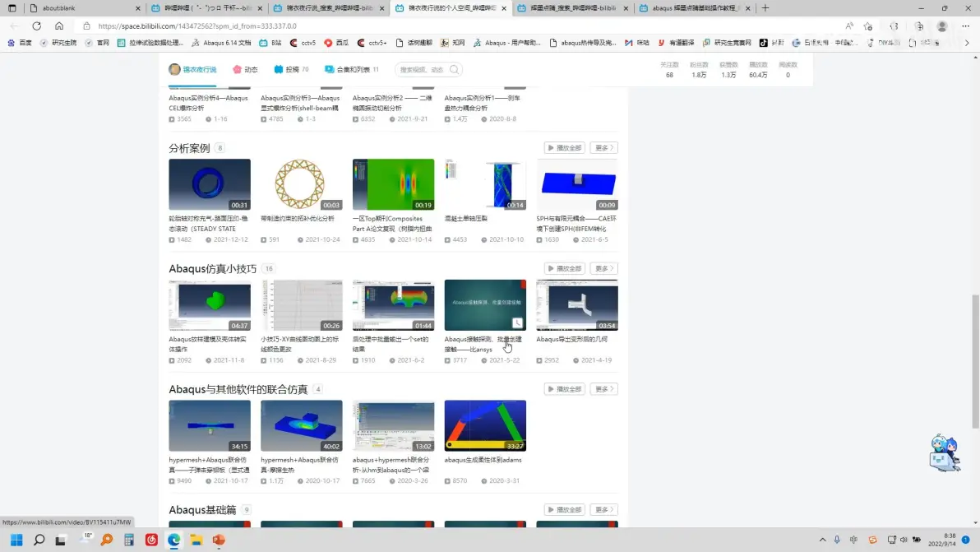Viewport: 980px width, 552px height.
Task: Open the tab actions menu icon
Action: [12, 8]
